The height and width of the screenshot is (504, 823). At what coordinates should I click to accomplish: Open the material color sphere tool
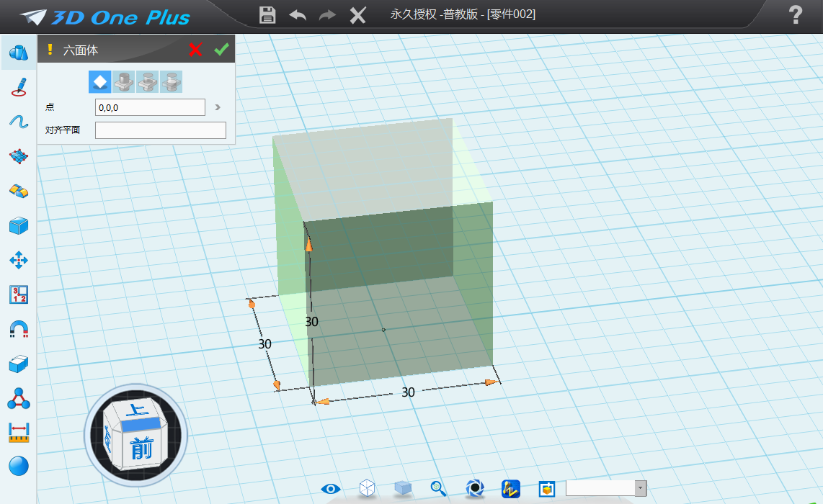coord(18,467)
